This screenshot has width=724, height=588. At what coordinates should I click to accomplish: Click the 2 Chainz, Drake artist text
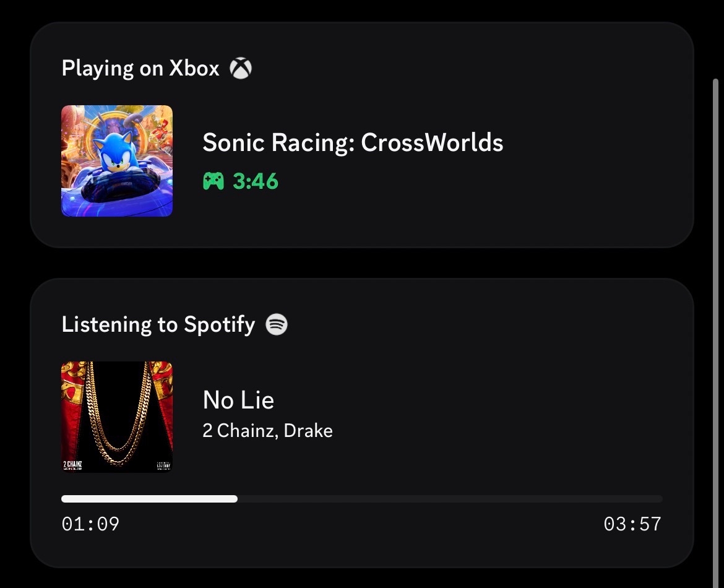point(268,431)
